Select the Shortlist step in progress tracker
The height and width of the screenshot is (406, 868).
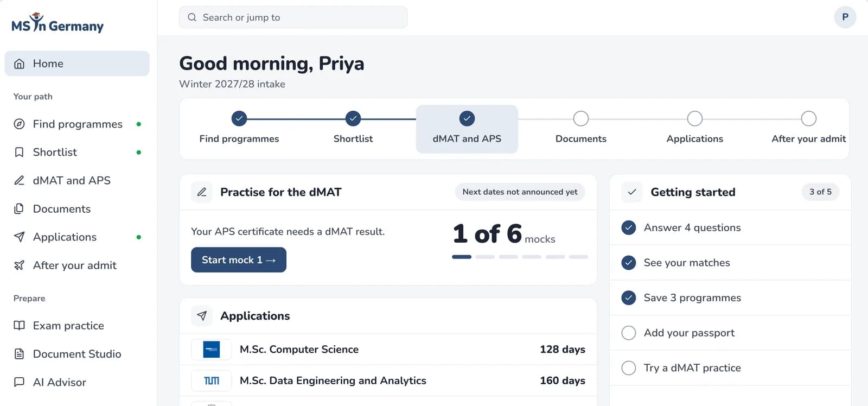tap(353, 129)
